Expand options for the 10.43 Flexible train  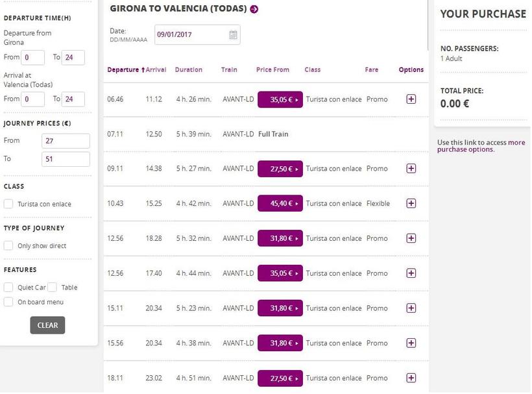(411, 204)
